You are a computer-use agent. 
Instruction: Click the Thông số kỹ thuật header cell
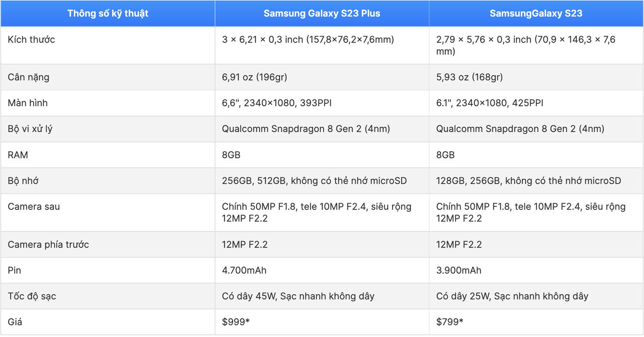click(107, 13)
